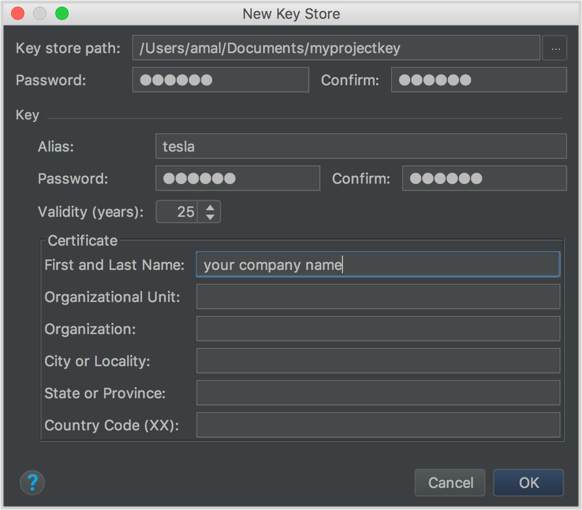Image resolution: width=582 pixels, height=510 pixels.
Task: Select the Organizational Unit field
Action: (378, 297)
